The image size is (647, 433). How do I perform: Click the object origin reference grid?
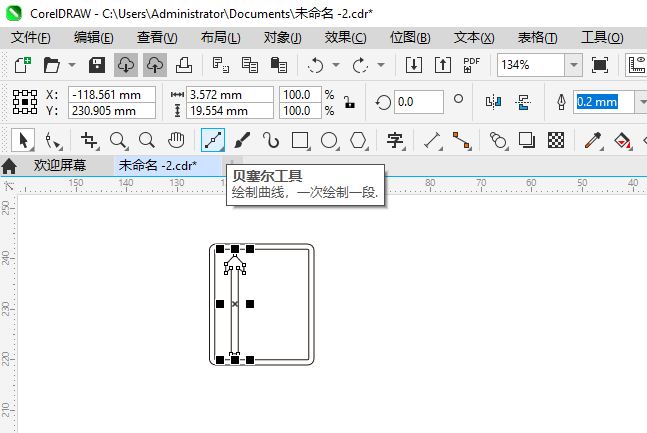click(25, 102)
